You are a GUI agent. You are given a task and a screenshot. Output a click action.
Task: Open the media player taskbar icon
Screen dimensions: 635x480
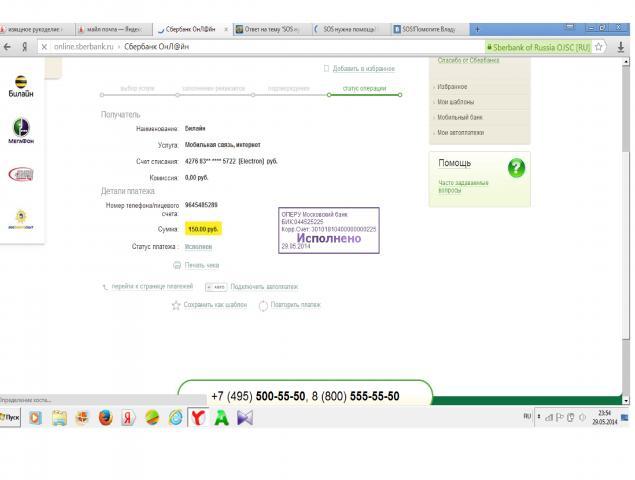(36, 418)
